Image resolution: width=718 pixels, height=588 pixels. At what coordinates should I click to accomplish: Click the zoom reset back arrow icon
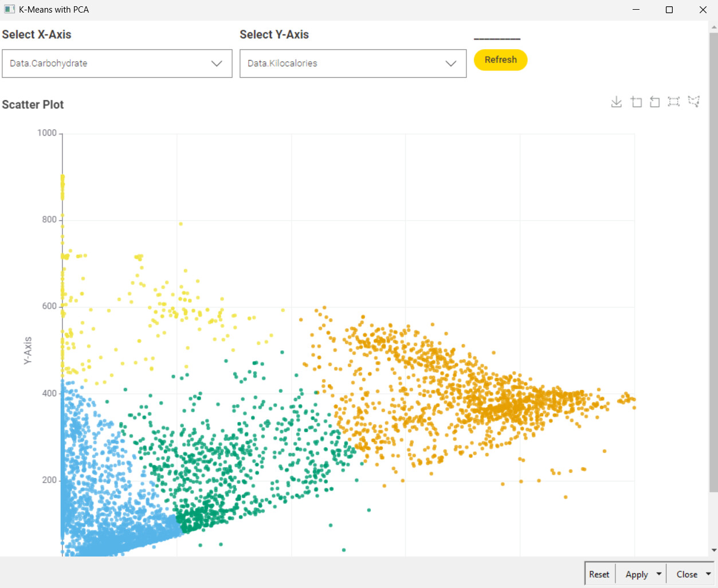654,102
